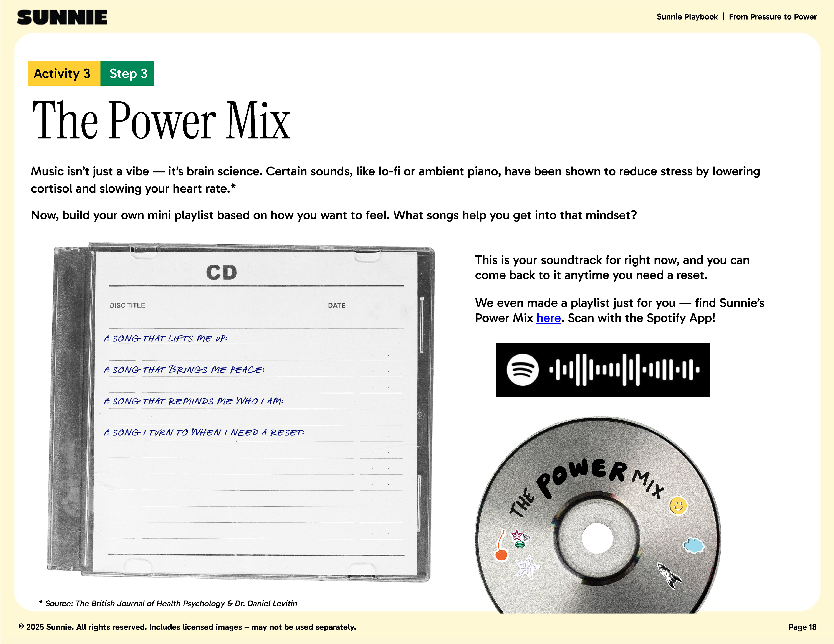This screenshot has height=644, width=834.
Task: Click the blue cloud sticker
Action: coord(693,545)
